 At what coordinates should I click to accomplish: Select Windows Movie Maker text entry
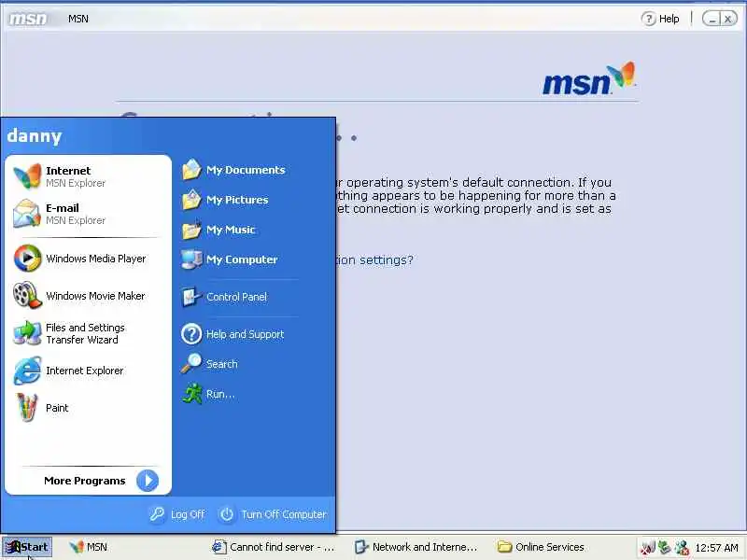pos(95,296)
